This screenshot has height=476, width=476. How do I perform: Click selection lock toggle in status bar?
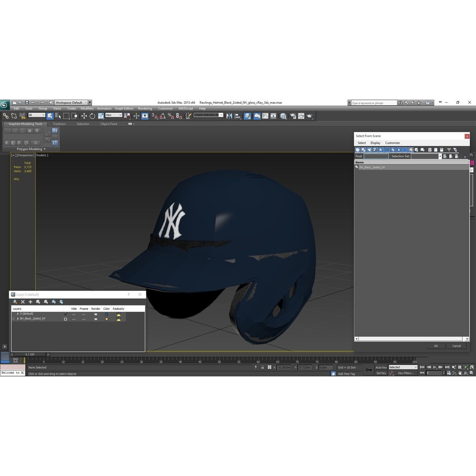[x=263, y=367]
